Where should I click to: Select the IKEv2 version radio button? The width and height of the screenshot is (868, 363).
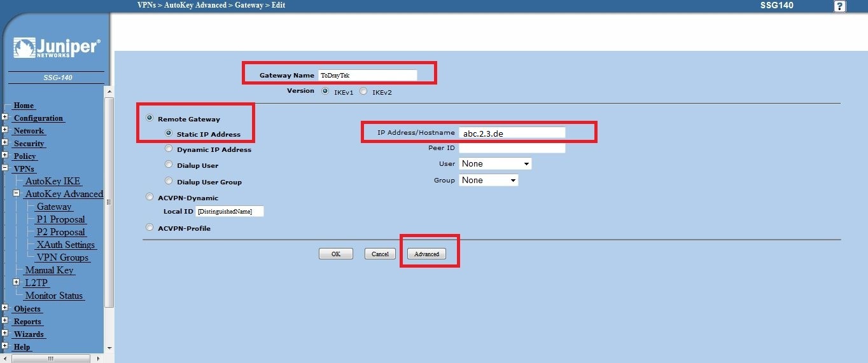[x=364, y=92]
